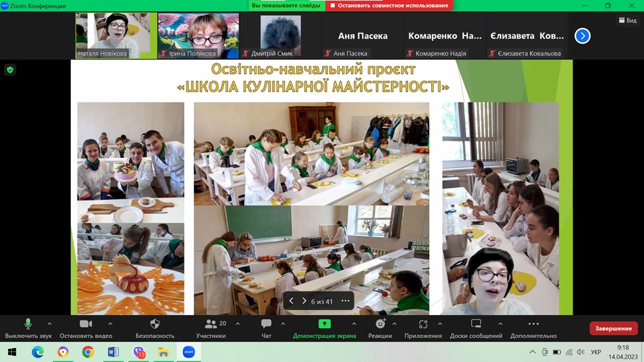Click the green Демонстрация экрана icon

pyautogui.click(x=324, y=324)
